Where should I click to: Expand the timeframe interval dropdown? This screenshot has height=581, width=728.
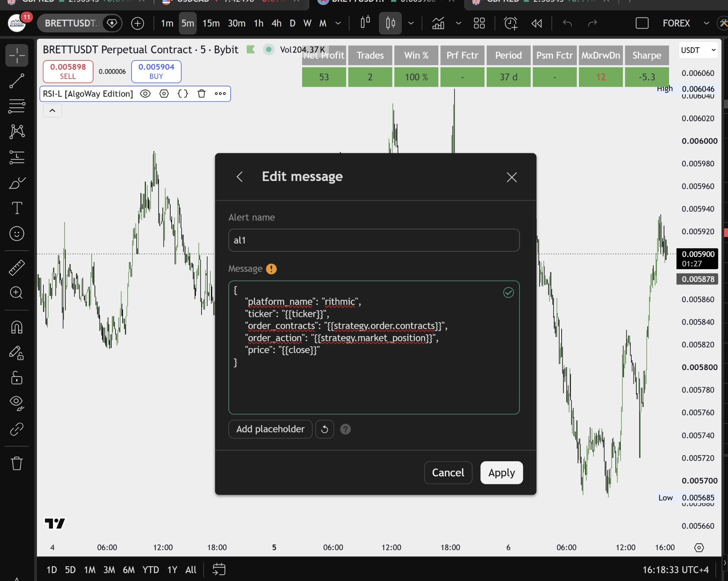tap(338, 23)
